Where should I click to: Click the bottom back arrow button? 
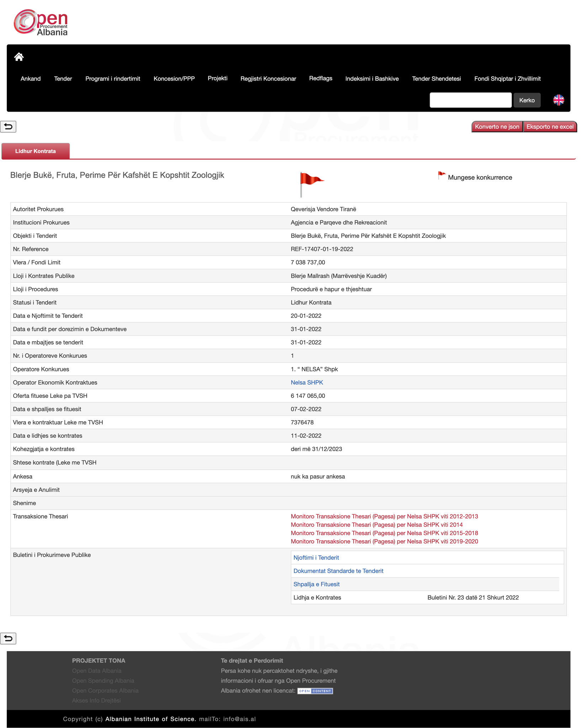8,638
